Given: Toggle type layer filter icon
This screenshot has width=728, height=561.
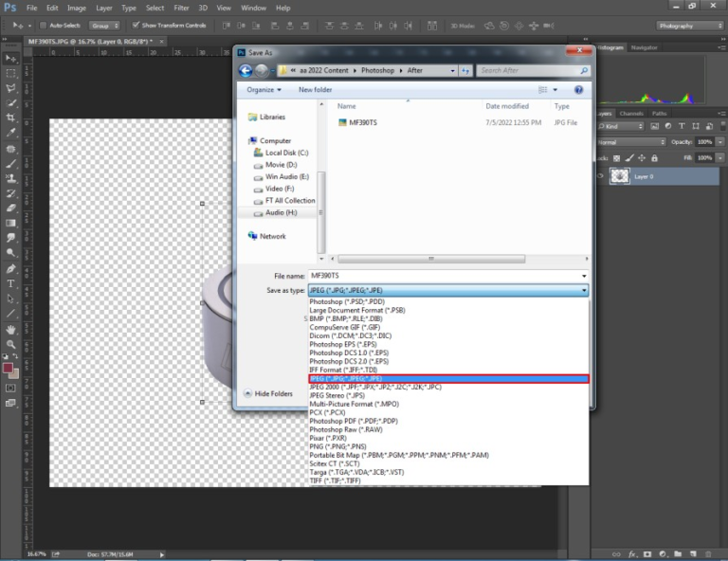Looking at the screenshot, I should pos(682,126).
